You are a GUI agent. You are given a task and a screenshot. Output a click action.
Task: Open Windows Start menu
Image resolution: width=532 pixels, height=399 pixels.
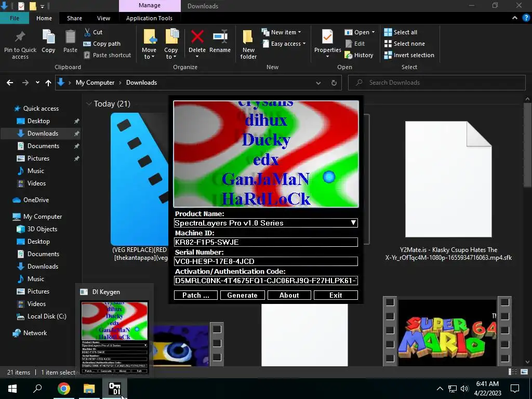(12, 389)
